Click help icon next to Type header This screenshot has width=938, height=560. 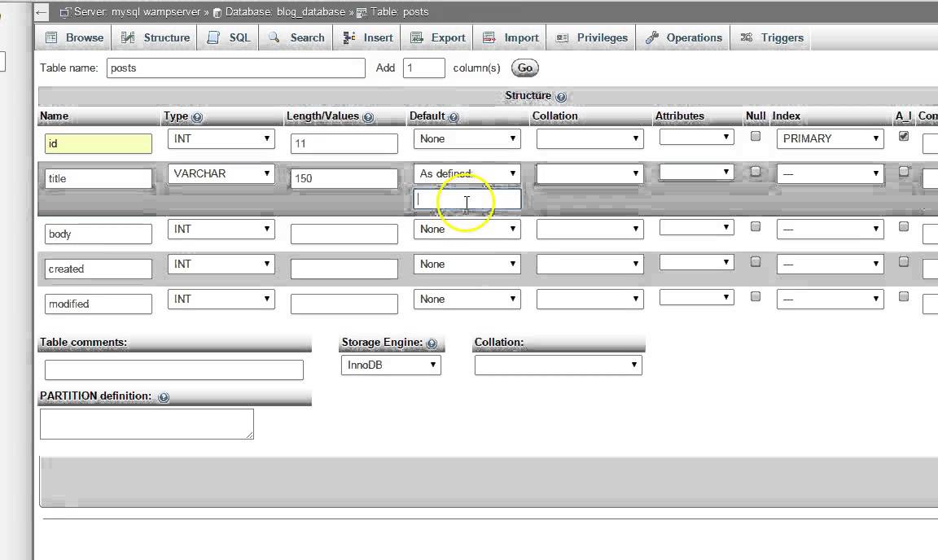pos(197,117)
